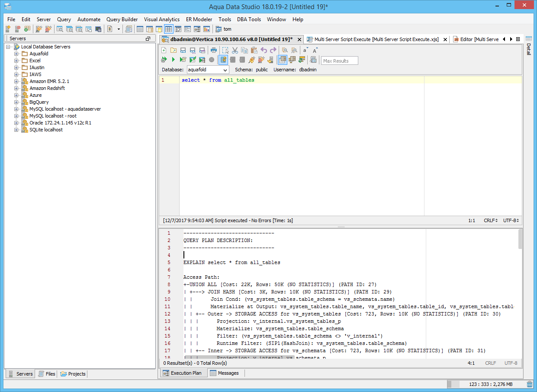The image size is (537, 392).
Task: Expand the BigQuery server node
Action: coord(16,102)
